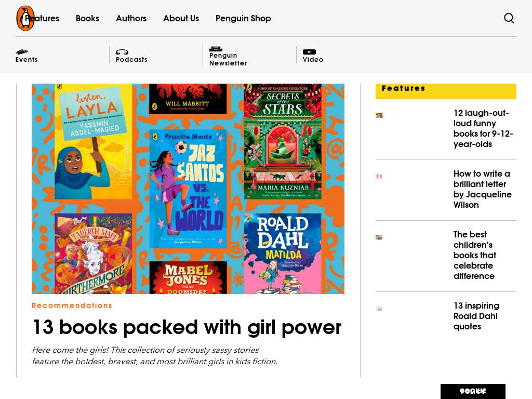Visit the Penguin Shop link

click(x=243, y=18)
